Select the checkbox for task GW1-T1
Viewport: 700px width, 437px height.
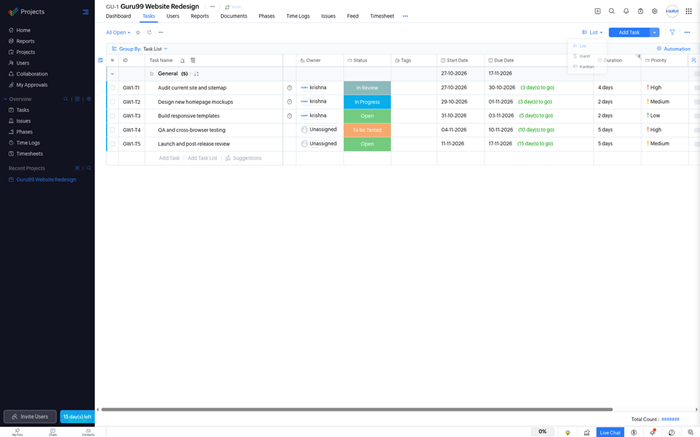click(x=112, y=88)
